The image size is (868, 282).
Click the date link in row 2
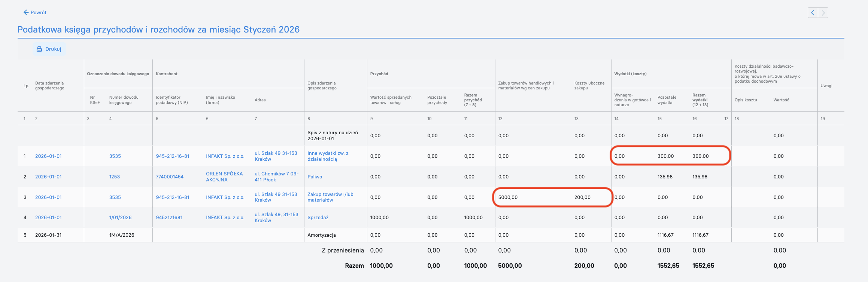tap(48, 177)
